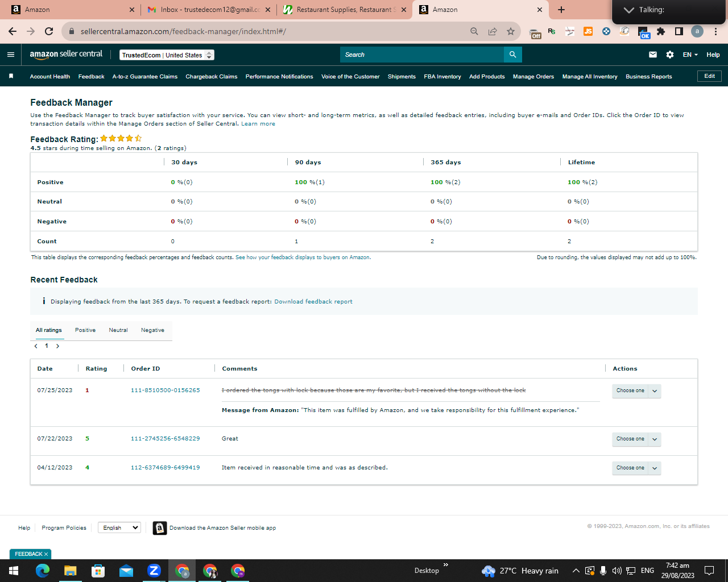
Task: Bookmark this page with the star icon
Action: (511, 31)
